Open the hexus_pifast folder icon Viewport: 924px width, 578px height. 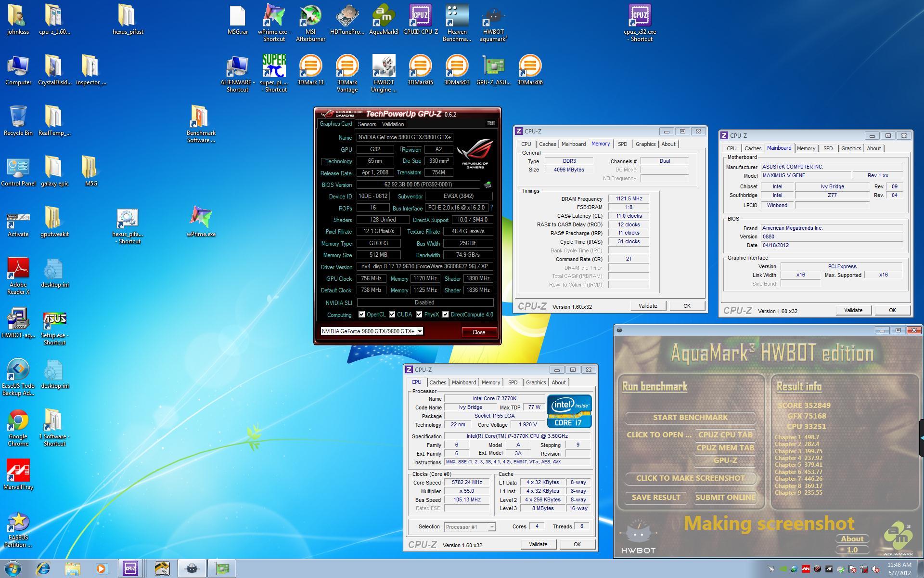[128, 19]
